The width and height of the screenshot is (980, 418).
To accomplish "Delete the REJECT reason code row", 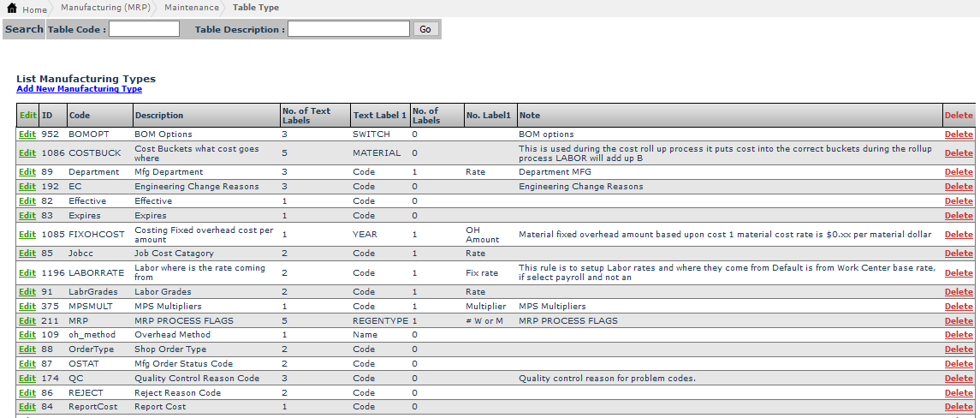I will tap(959, 393).
